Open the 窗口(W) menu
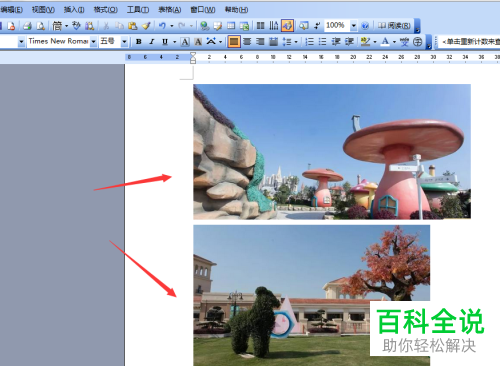This screenshot has height=366, width=500. [203, 10]
